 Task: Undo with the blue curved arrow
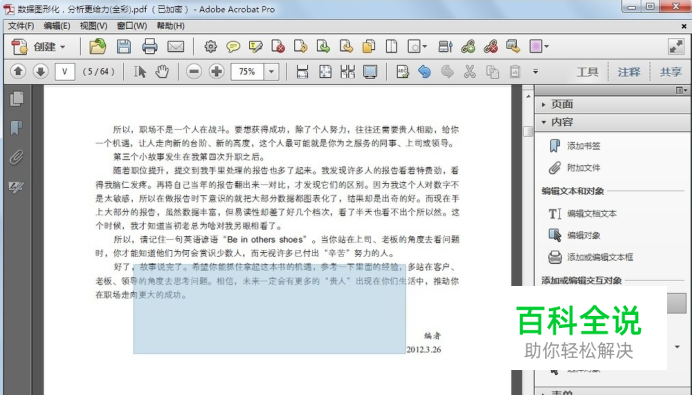[x=425, y=71]
